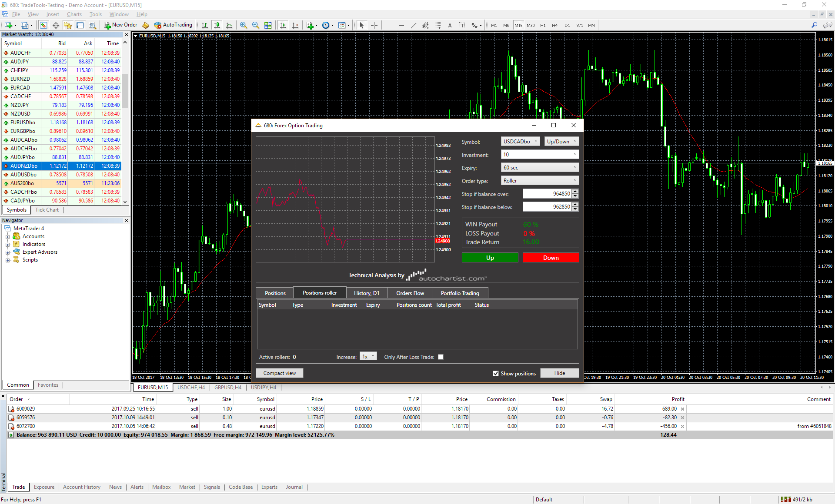The image size is (835, 504).
Task: Click the Zoom In magnifier icon
Action: click(x=244, y=25)
